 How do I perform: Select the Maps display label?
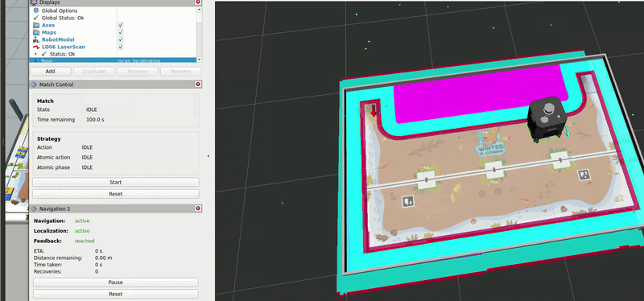click(49, 32)
